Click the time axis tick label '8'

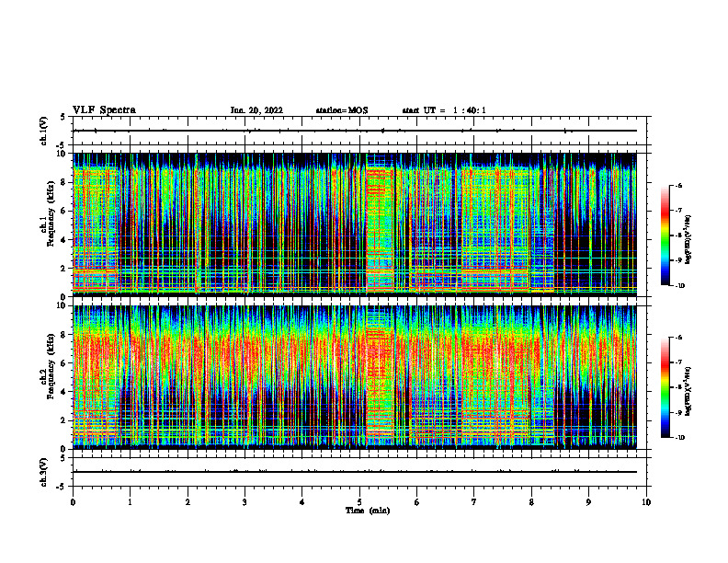531,502
